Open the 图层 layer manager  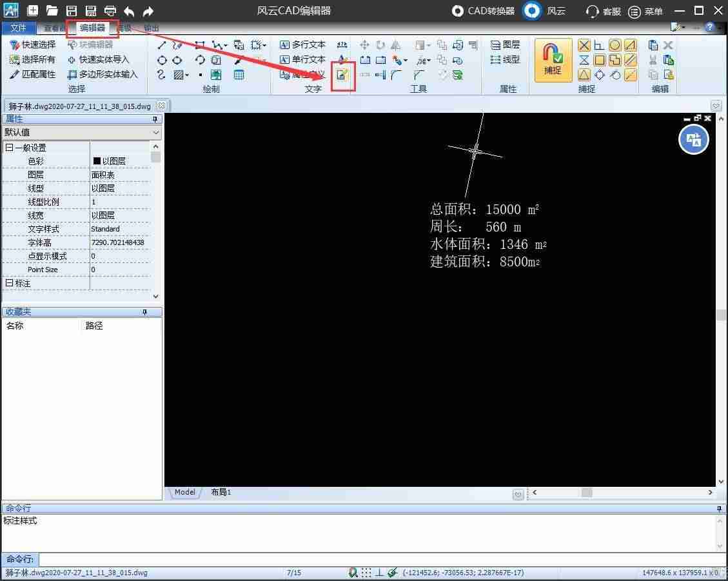click(505, 44)
